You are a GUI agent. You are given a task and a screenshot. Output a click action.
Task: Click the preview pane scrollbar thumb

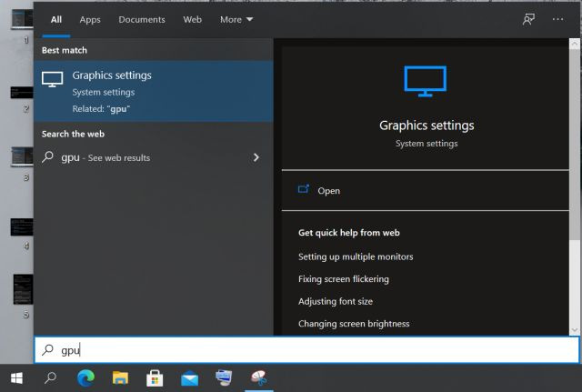click(x=575, y=144)
